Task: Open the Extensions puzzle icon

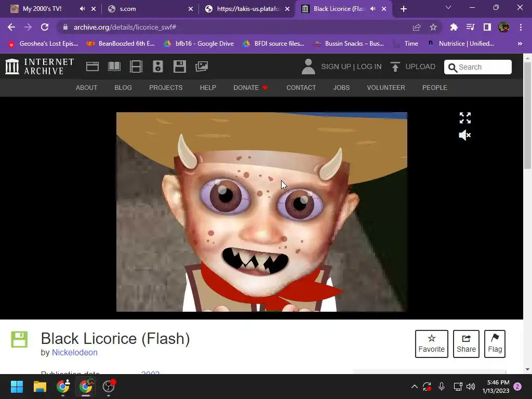Action: [x=454, y=27]
